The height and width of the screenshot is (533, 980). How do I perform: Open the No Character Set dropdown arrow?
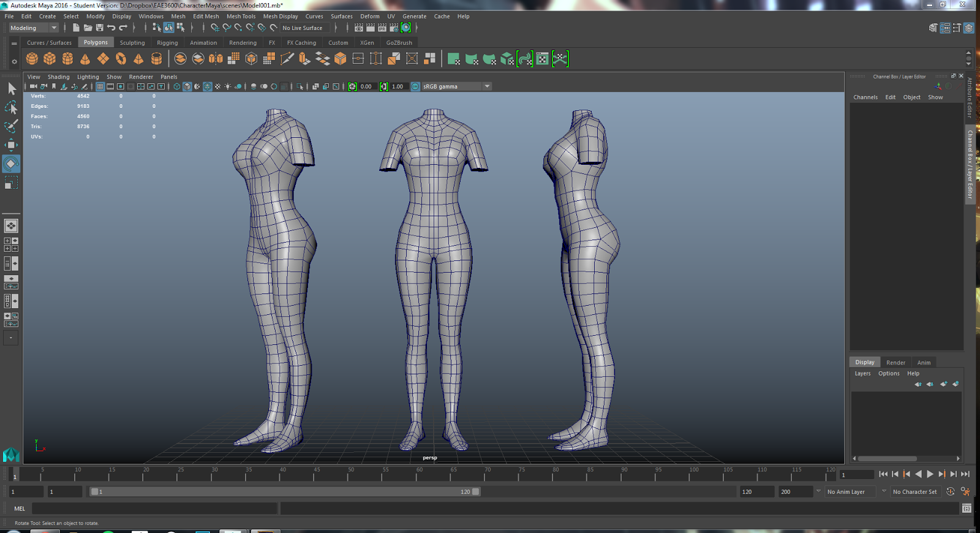884,491
